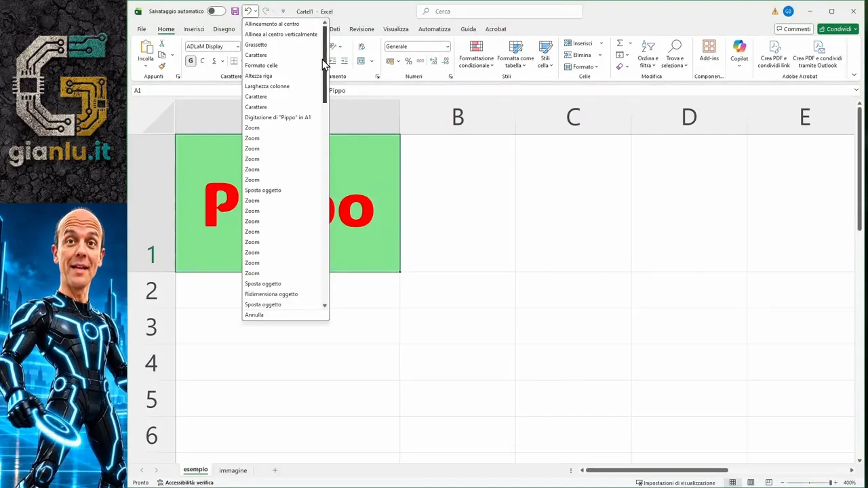Image resolution: width=868 pixels, height=488 pixels.
Task: Expand the Undo history dropdown arrow
Action: coord(256,12)
